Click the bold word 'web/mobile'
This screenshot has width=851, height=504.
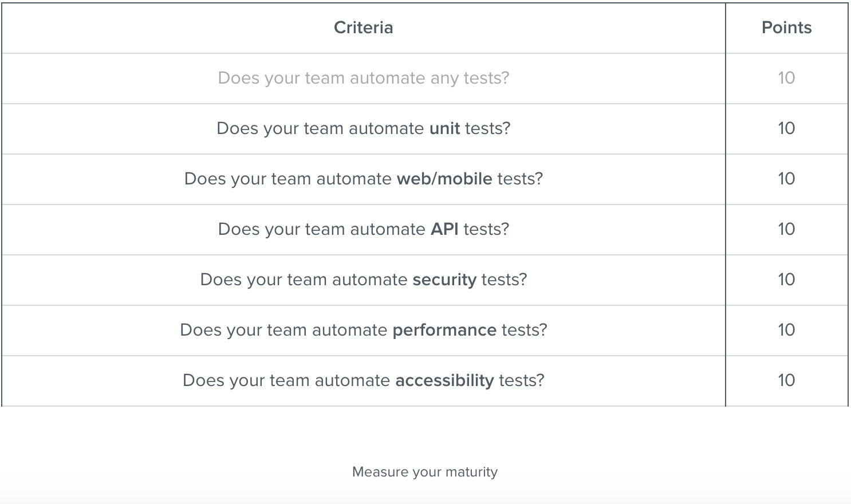444,179
